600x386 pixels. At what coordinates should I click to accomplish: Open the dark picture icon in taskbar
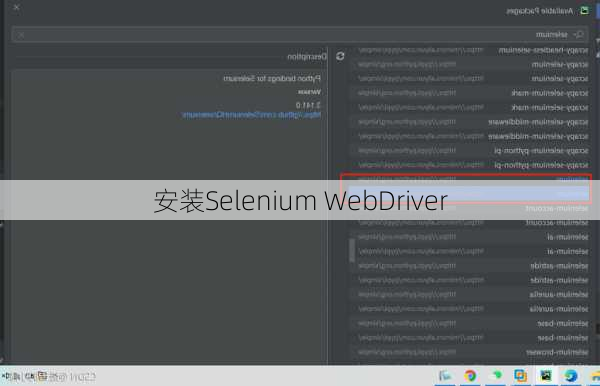[x=546, y=376]
